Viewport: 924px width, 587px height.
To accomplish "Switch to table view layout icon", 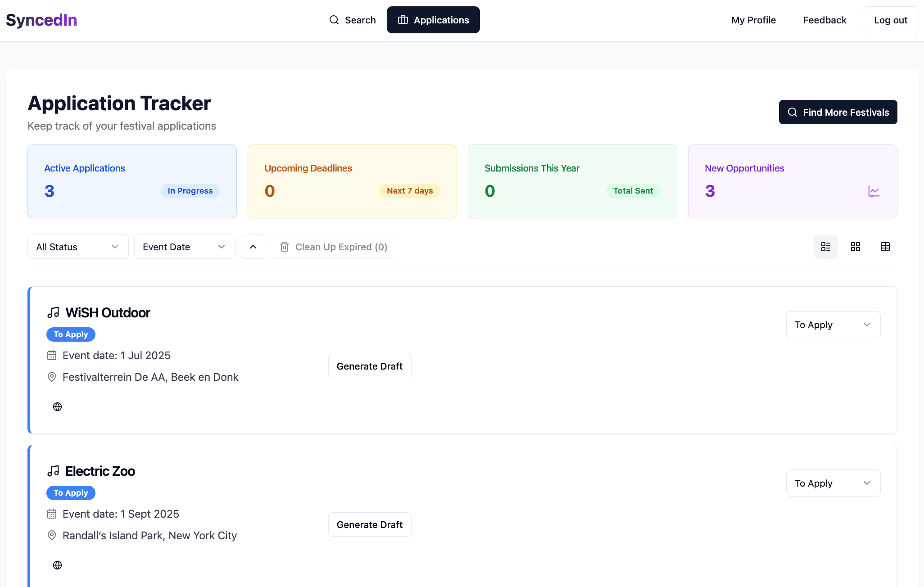I will pyautogui.click(x=885, y=247).
